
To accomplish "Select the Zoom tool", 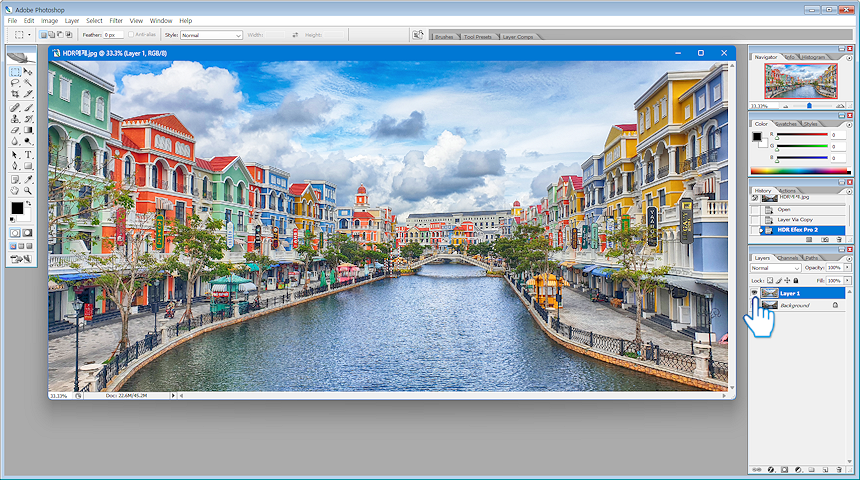I will click(28, 190).
